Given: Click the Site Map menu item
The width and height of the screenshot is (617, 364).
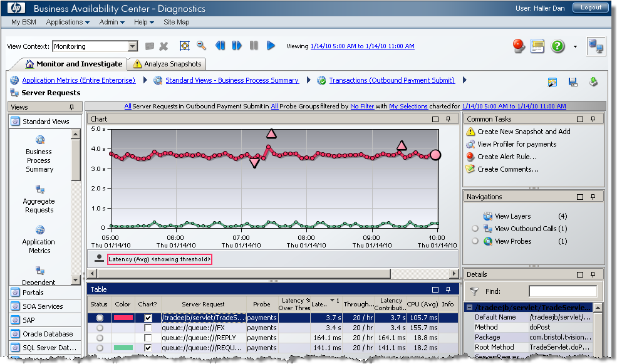Looking at the screenshot, I should pos(176,22).
